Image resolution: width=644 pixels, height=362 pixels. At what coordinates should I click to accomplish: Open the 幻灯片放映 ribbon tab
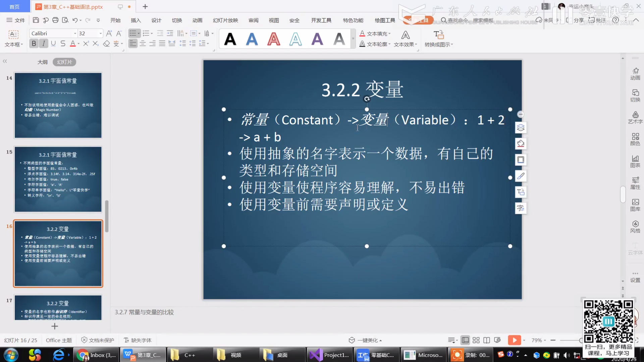click(x=225, y=20)
